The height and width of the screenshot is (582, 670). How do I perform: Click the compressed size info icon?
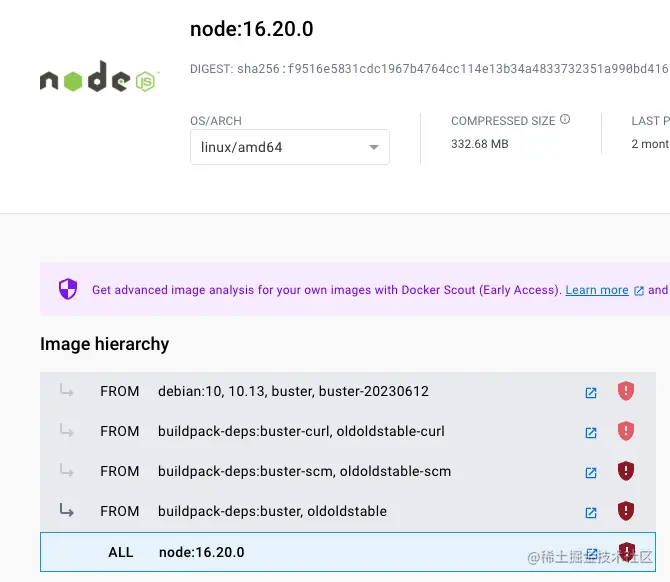coord(565,119)
